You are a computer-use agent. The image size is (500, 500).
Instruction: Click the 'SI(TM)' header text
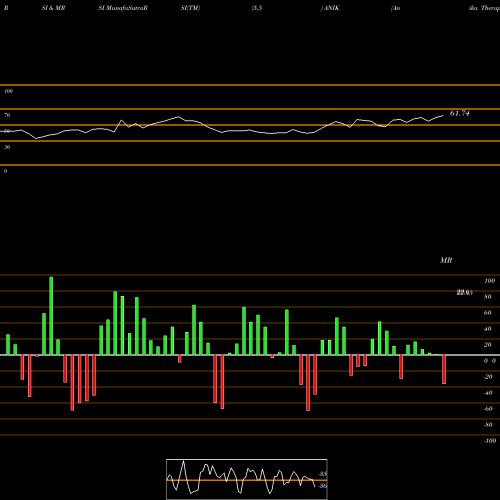(x=190, y=8)
